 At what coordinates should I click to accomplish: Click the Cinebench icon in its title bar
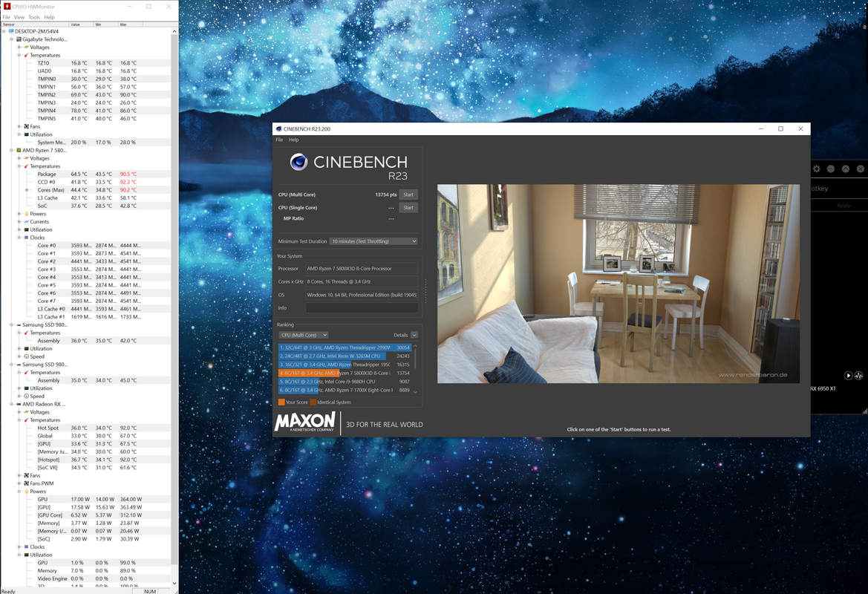(279, 128)
